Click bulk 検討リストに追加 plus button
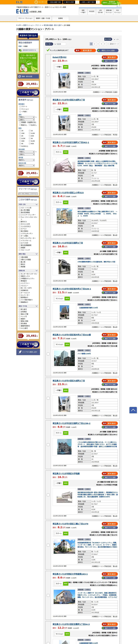The image size is (138, 644). pos(108,50)
